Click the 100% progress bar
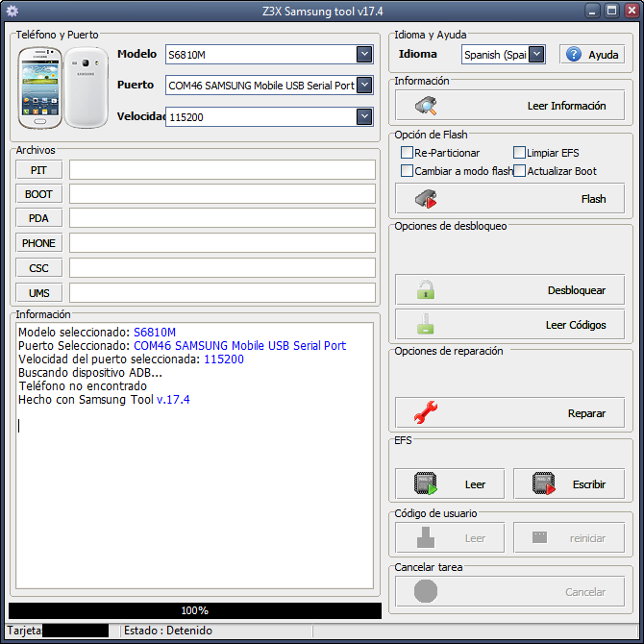The height and width of the screenshot is (644, 644). (194, 610)
